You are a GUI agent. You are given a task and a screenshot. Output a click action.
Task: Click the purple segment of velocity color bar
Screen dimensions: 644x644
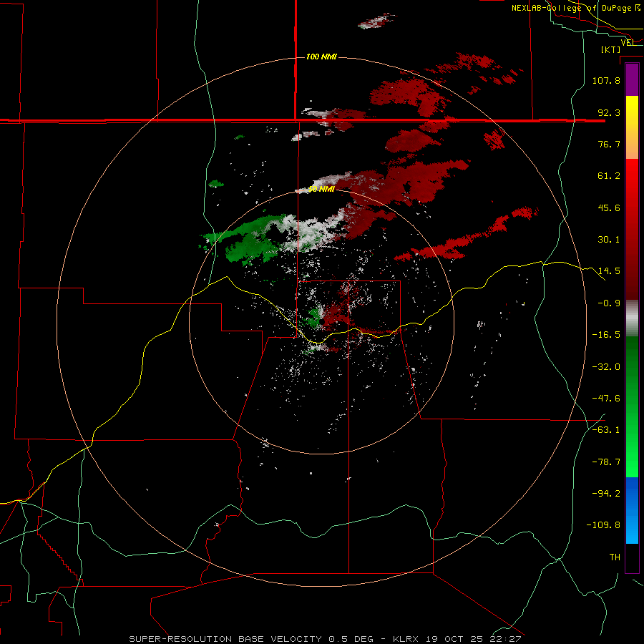pos(632,79)
